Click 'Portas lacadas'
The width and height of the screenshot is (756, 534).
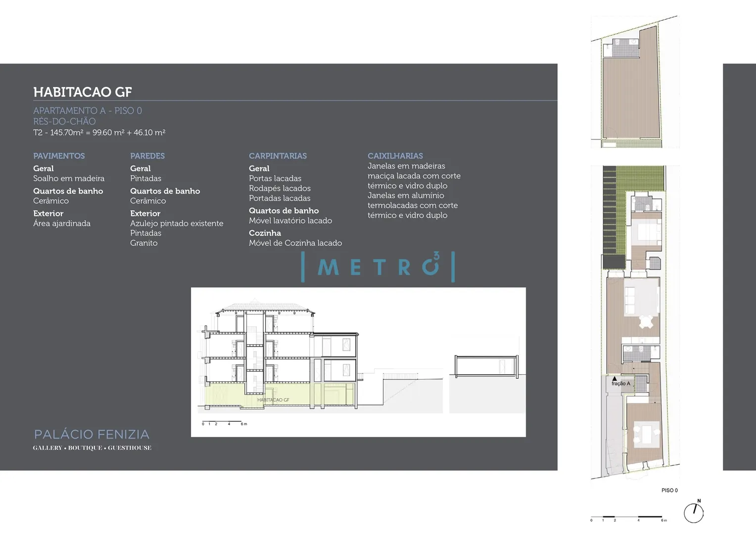[x=275, y=178]
